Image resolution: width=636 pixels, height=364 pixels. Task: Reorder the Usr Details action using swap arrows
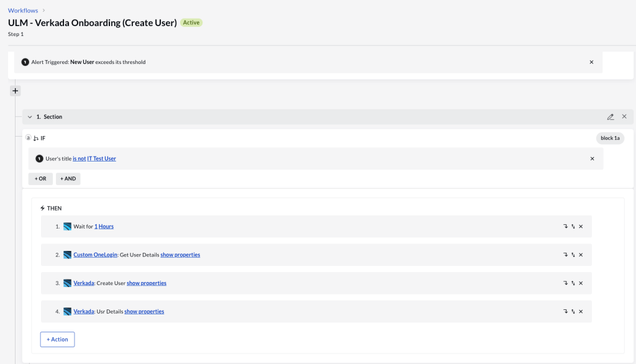(x=573, y=311)
